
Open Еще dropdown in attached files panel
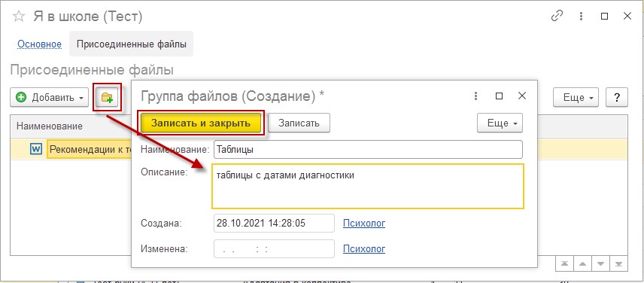point(576,98)
